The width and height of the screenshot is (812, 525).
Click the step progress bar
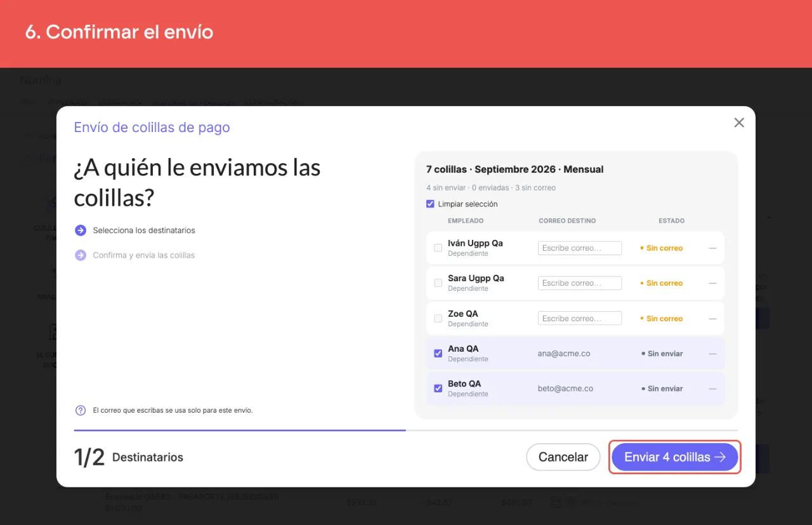(406, 430)
